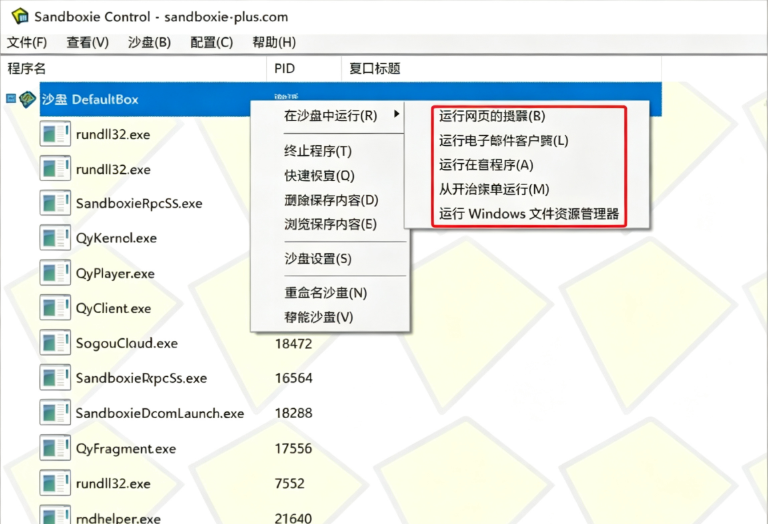The height and width of the screenshot is (524, 768).
Task: Click the icon beside mdhelper.exe
Action: pyautogui.click(x=55, y=515)
